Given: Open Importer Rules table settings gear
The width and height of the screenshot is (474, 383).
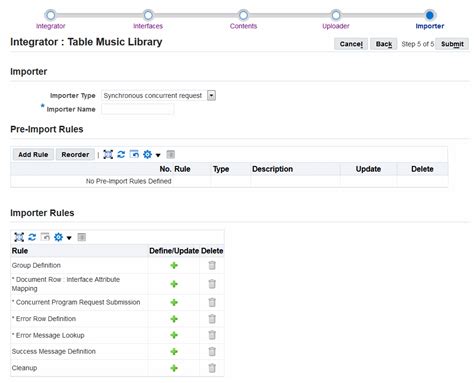Looking at the screenshot, I should pyautogui.click(x=58, y=237).
